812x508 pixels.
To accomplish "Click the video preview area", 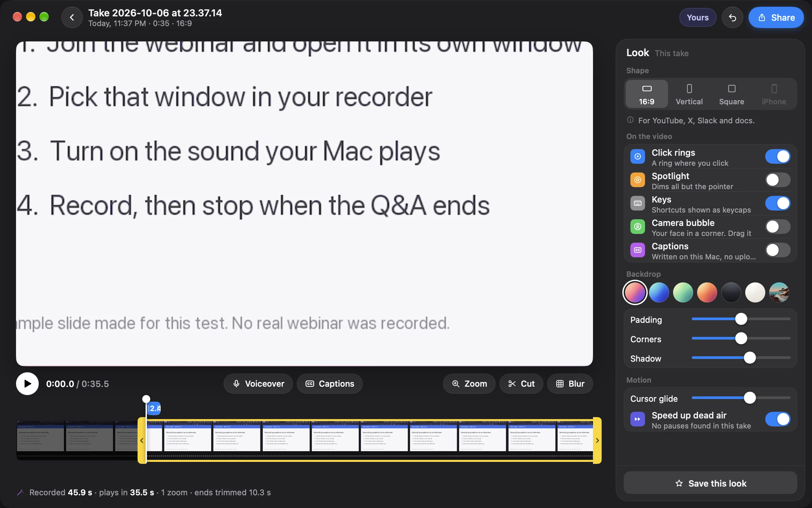I will click(304, 204).
